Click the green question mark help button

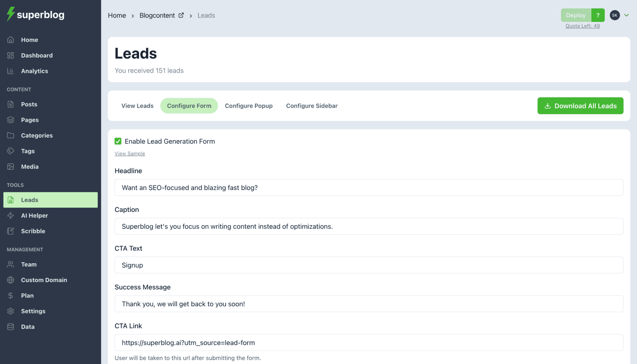click(598, 15)
